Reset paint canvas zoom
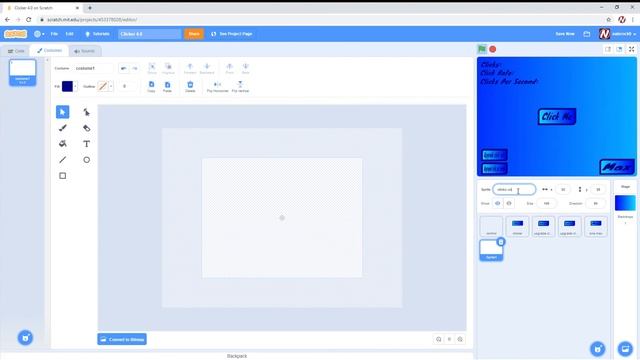 point(449,339)
